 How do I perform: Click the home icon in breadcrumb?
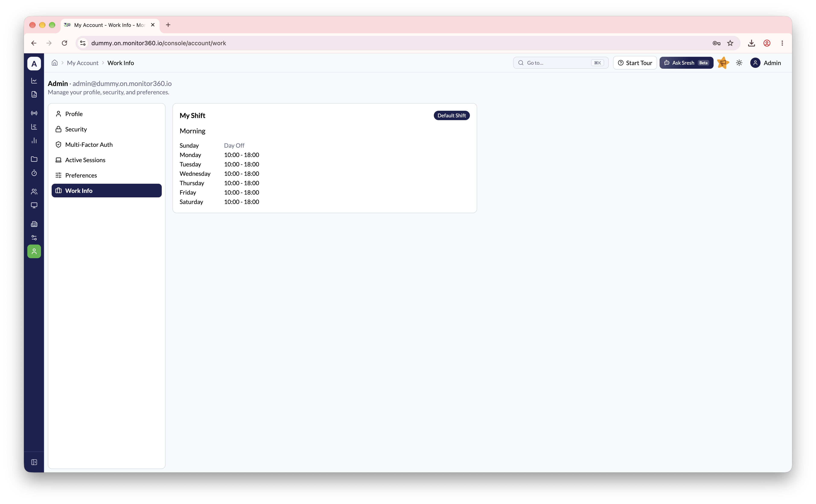pos(55,63)
